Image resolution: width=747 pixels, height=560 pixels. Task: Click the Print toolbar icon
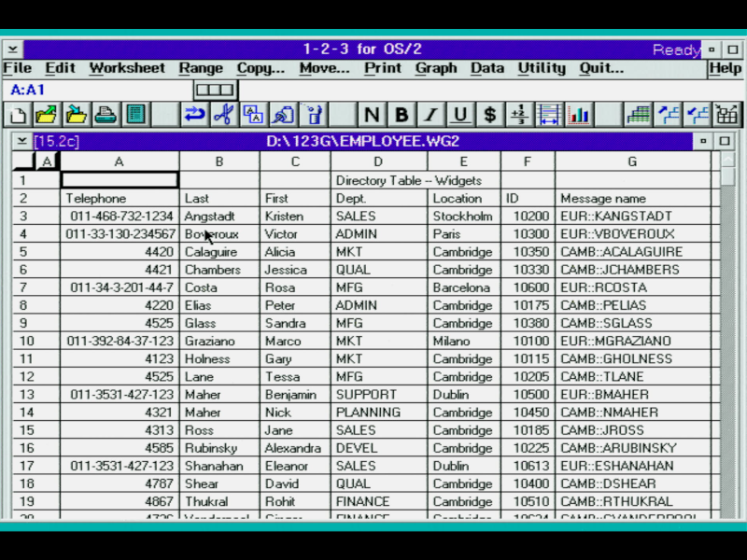tap(106, 115)
